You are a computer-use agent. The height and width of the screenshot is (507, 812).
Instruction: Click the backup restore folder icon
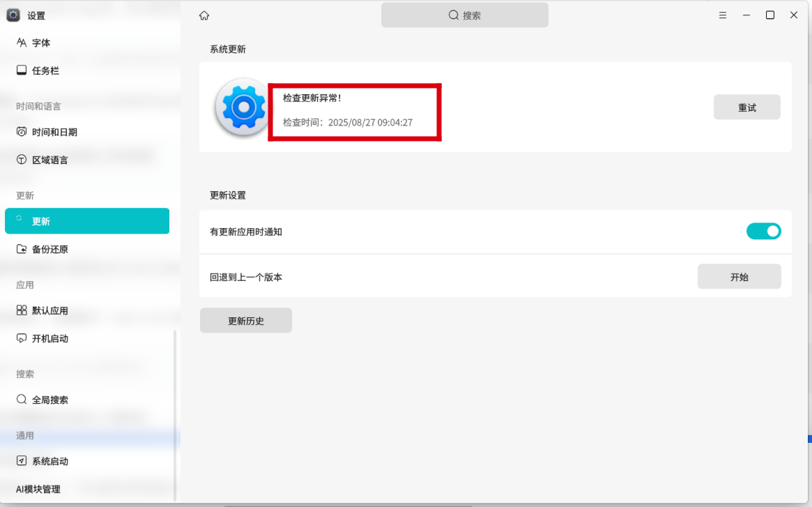22,249
